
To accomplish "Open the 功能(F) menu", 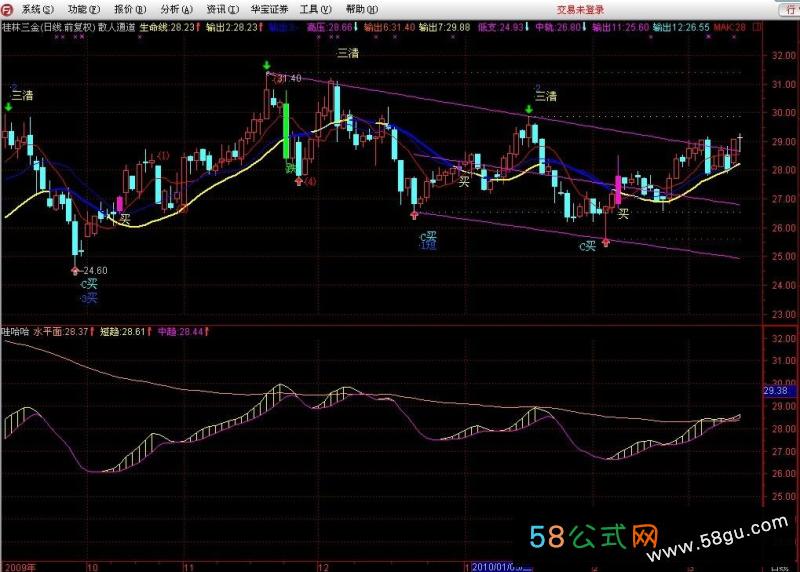I will coord(84,9).
